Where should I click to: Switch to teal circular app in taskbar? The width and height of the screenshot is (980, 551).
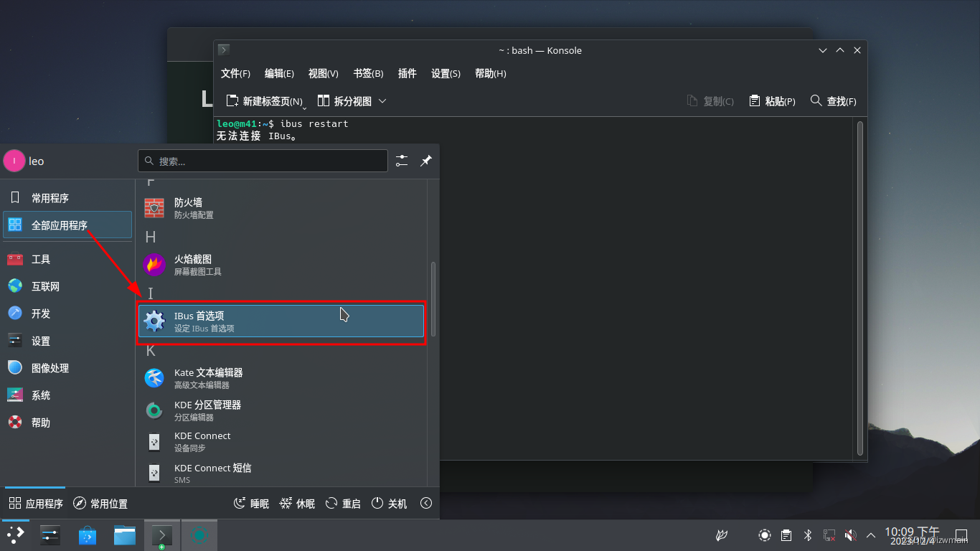[199, 534]
